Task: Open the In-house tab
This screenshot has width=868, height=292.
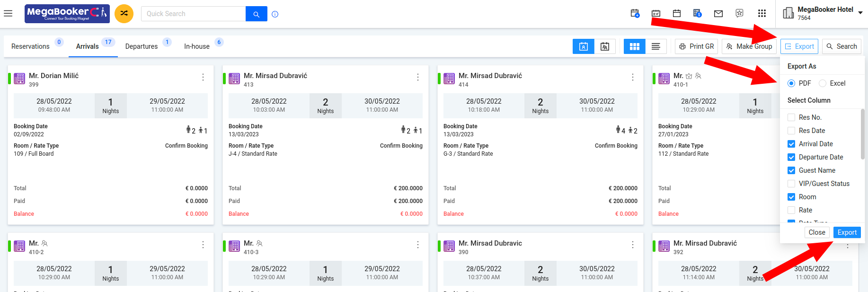Action: pos(197,46)
